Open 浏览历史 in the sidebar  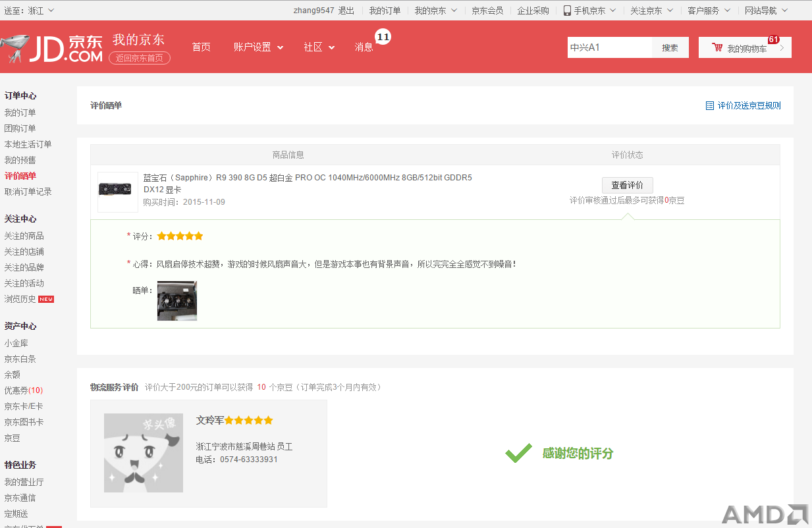point(20,299)
